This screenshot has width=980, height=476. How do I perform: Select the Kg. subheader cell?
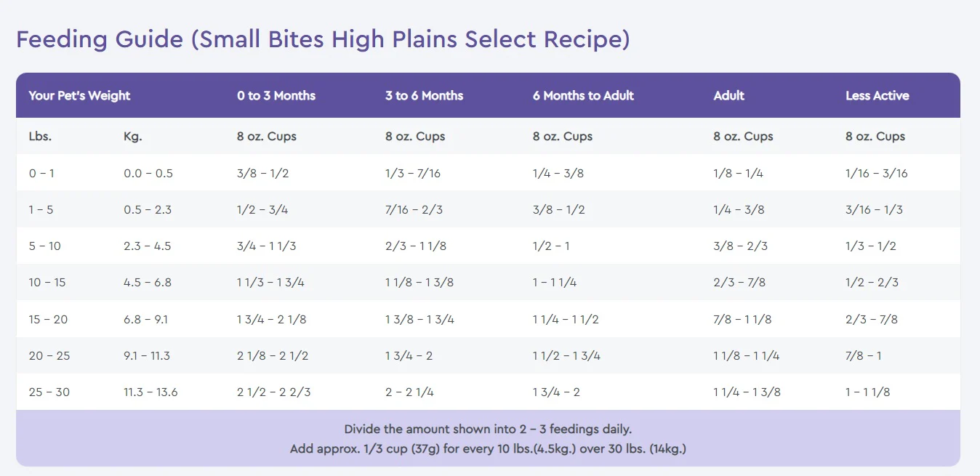(x=133, y=137)
